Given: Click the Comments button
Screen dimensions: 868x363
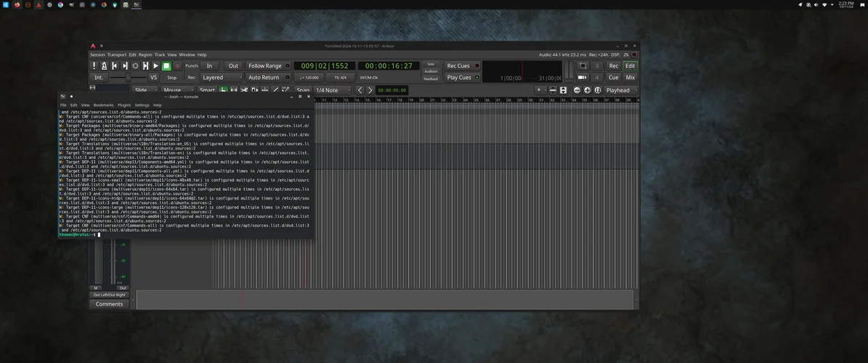Looking at the screenshot, I should point(109,304).
